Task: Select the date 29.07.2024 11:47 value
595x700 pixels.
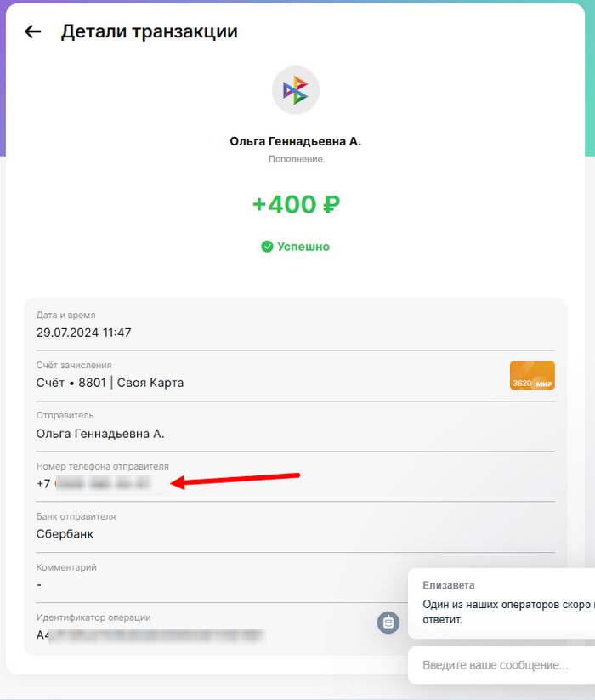Action: (84, 333)
